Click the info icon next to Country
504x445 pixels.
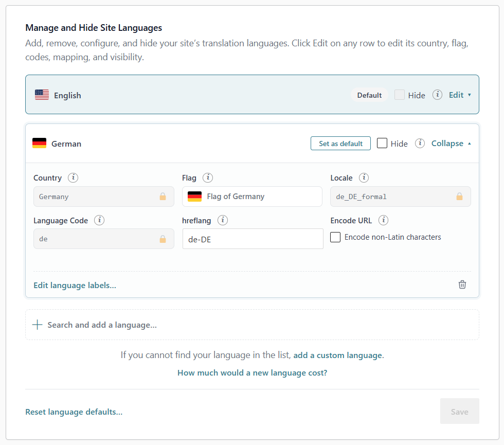[x=73, y=177]
